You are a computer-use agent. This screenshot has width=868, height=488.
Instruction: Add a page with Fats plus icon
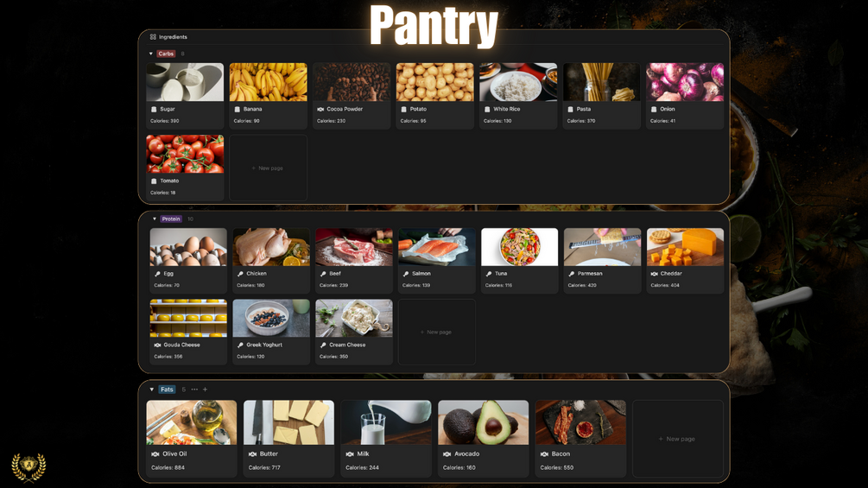click(x=205, y=390)
